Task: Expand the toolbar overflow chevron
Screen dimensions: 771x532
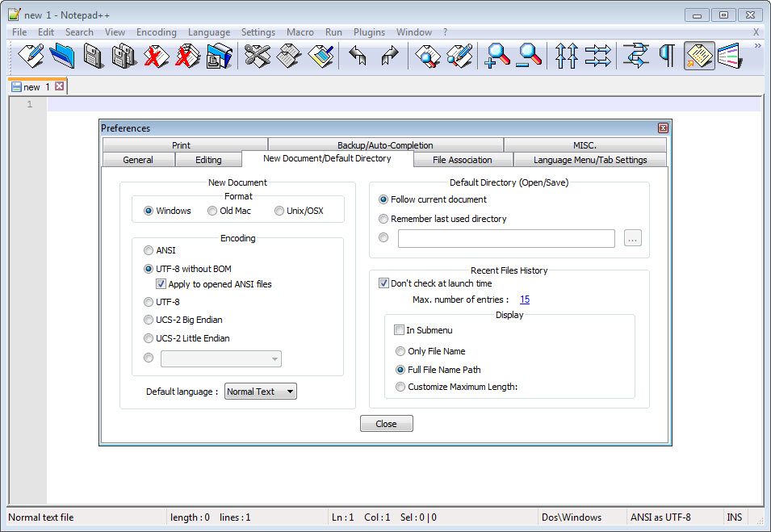Action: pyautogui.click(x=757, y=46)
